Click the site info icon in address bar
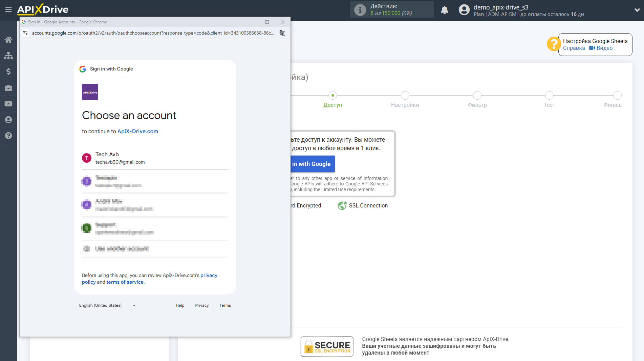The height and width of the screenshot is (361, 644). coord(25,33)
